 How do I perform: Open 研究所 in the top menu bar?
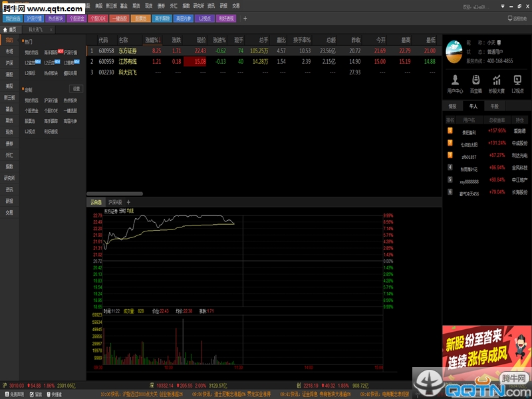[199, 6]
